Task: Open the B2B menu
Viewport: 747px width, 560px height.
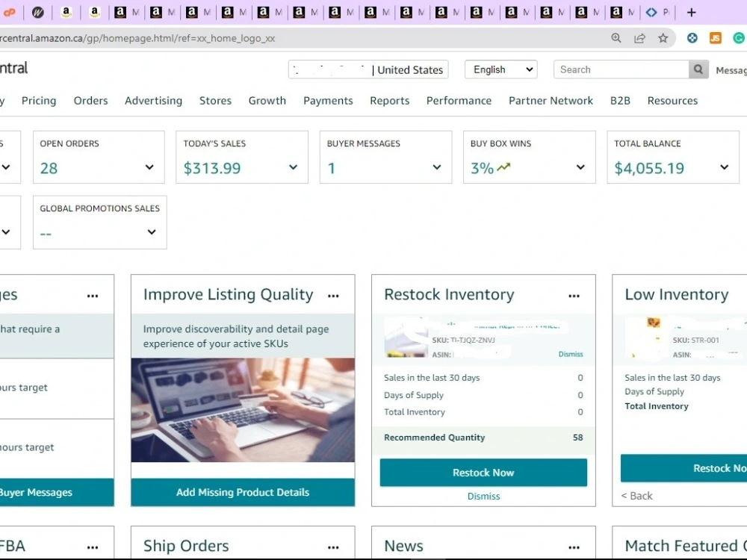Action: [x=620, y=101]
